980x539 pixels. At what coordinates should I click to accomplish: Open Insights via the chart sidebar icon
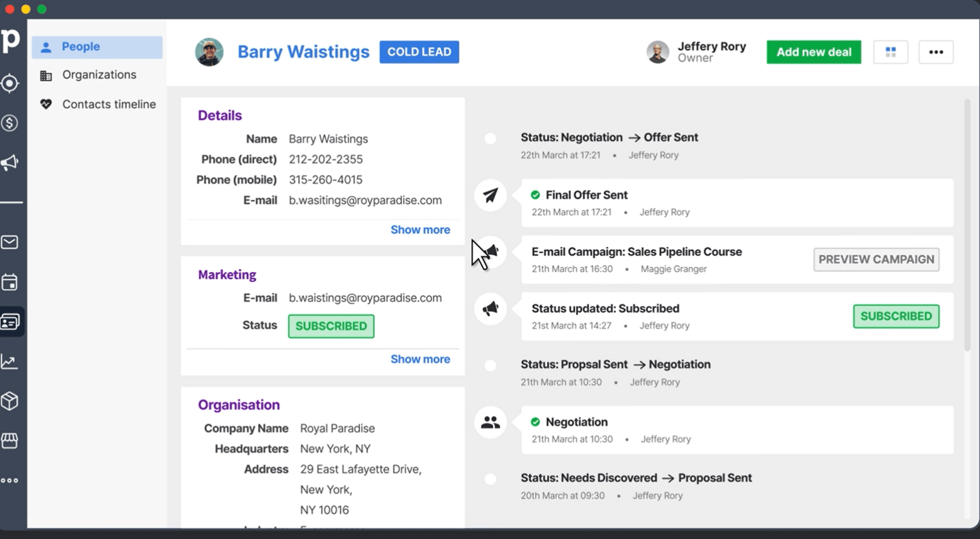10,361
